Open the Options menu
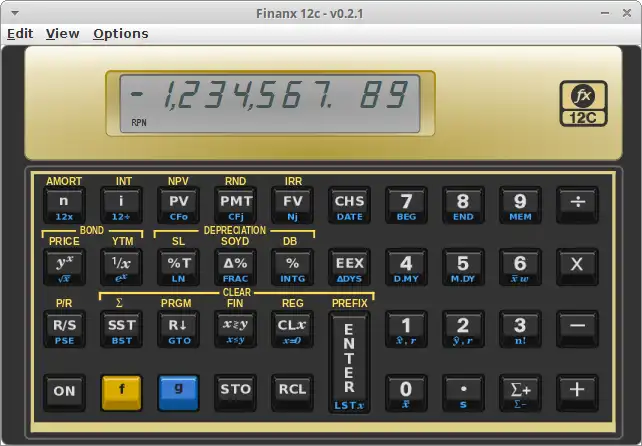 121,34
